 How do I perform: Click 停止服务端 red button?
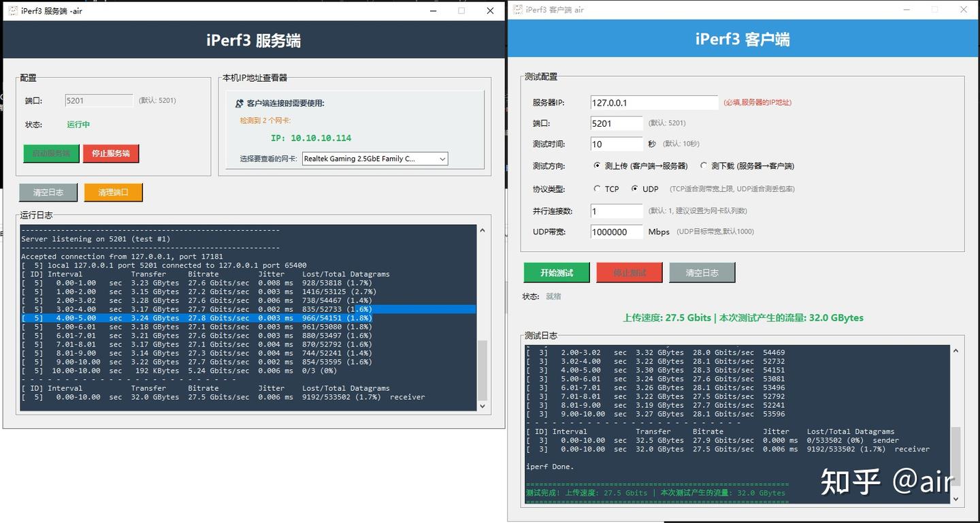(111, 153)
